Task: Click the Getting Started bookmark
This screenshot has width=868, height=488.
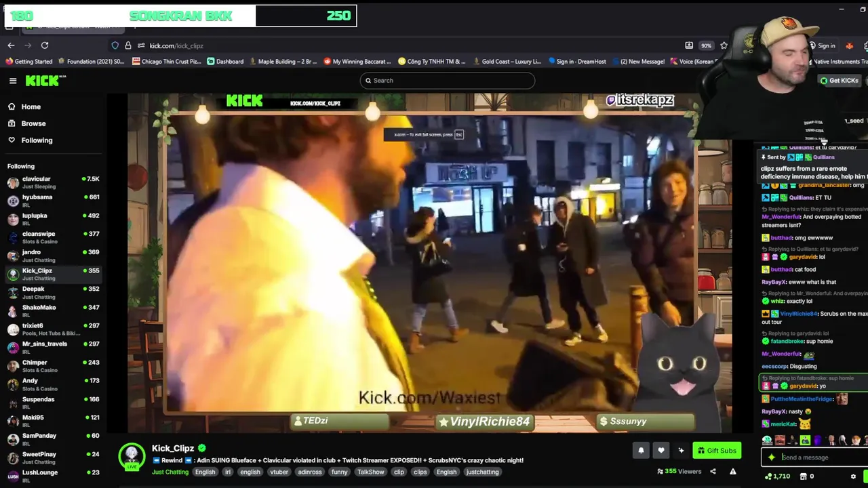Action: (28, 62)
